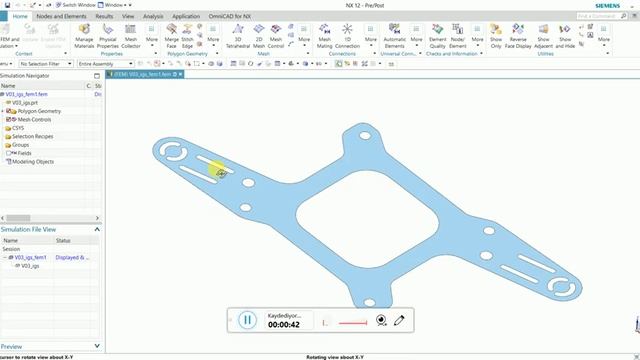Open the Mesh Control tool
This screenshot has width=640, height=360.
pos(276,36)
